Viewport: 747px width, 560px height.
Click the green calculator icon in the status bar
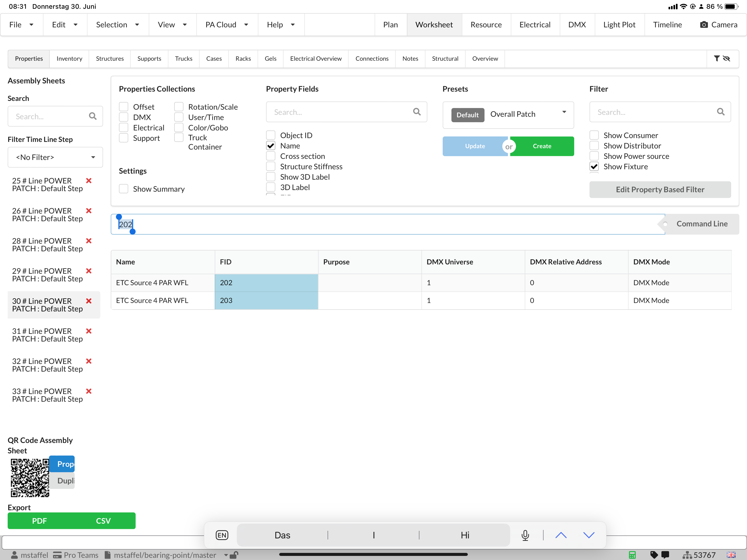click(x=632, y=555)
